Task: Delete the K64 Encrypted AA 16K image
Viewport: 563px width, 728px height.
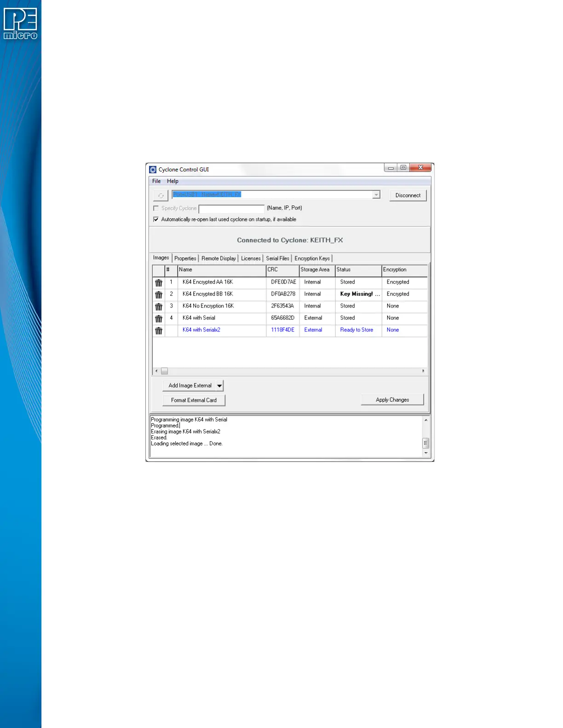Action: coord(159,283)
